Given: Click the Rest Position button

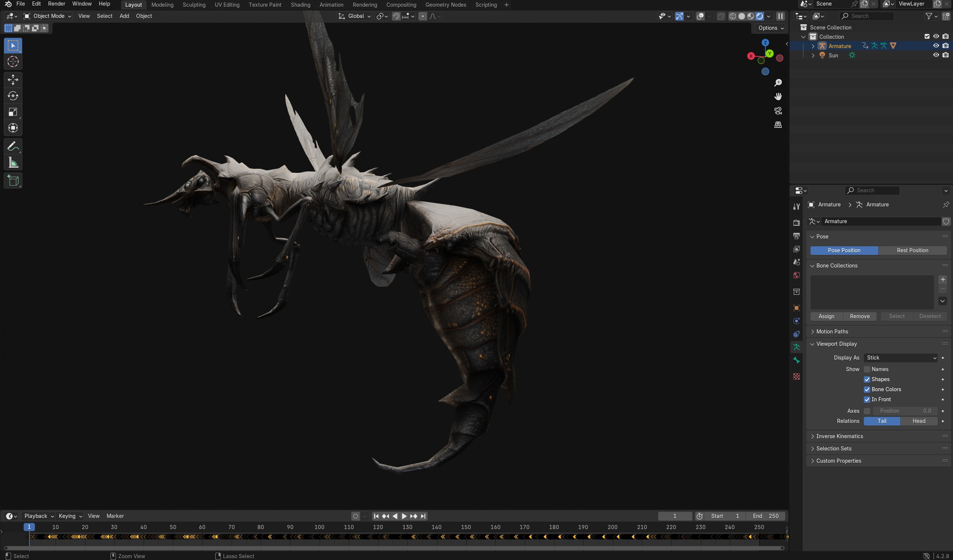Looking at the screenshot, I should pyautogui.click(x=912, y=250).
